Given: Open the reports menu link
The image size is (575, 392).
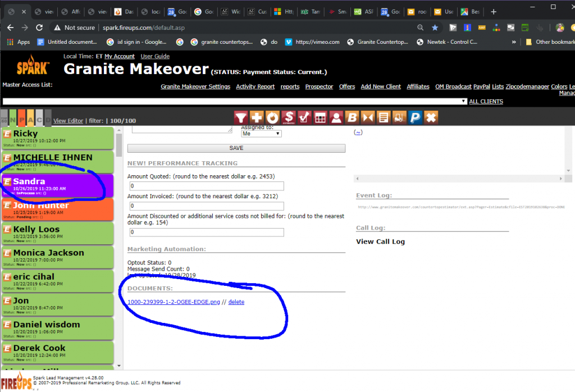Looking at the screenshot, I should (290, 86).
